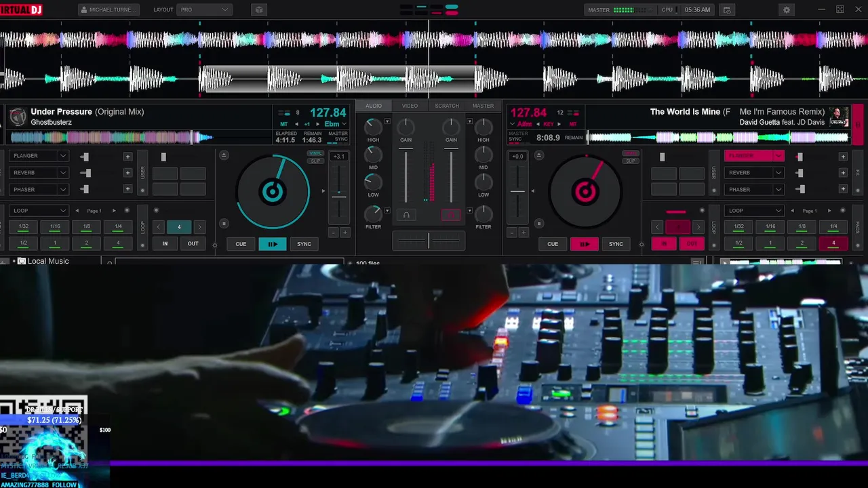Double loop length on right deck
This screenshot has height=488, width=868.
pos(698,227)
